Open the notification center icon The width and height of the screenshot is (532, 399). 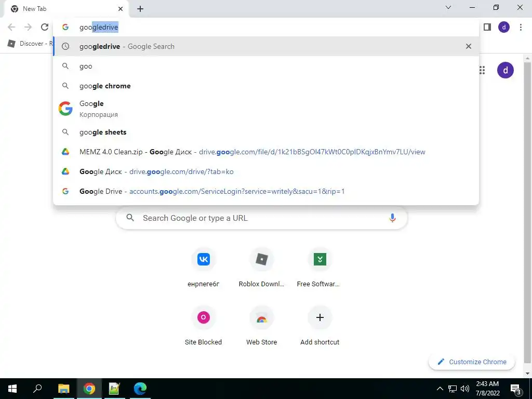click(x=515, y=389)
